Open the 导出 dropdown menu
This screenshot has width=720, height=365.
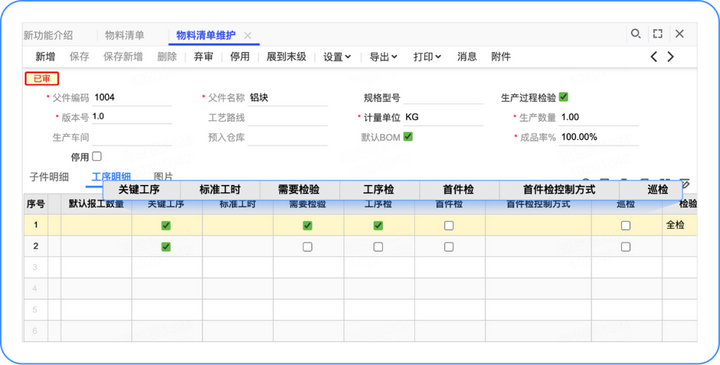coord(383,57)
